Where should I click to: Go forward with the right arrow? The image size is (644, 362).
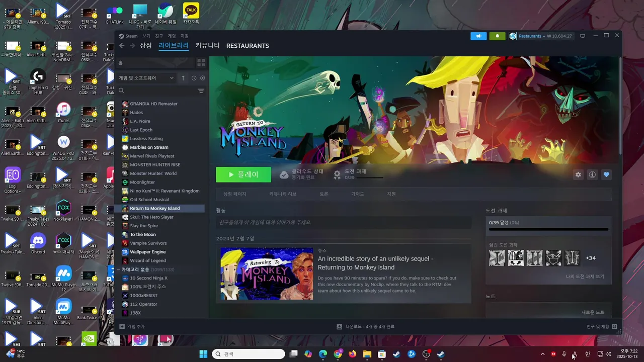point(132,46)
